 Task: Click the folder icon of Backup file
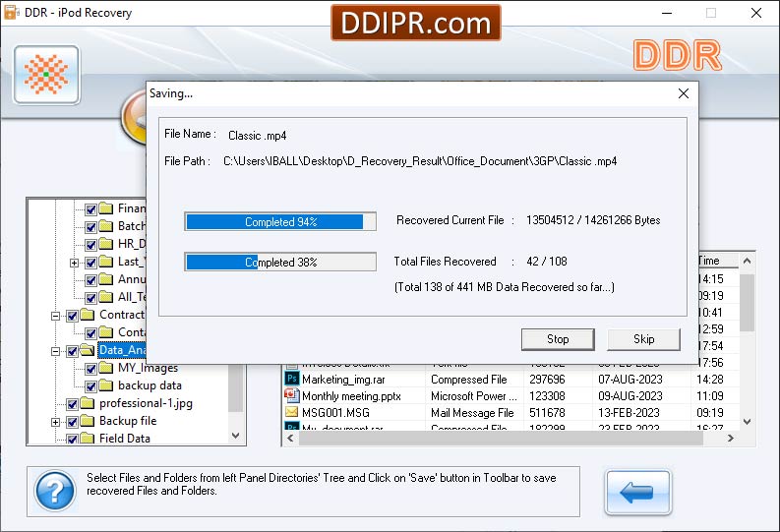point(88,421)
